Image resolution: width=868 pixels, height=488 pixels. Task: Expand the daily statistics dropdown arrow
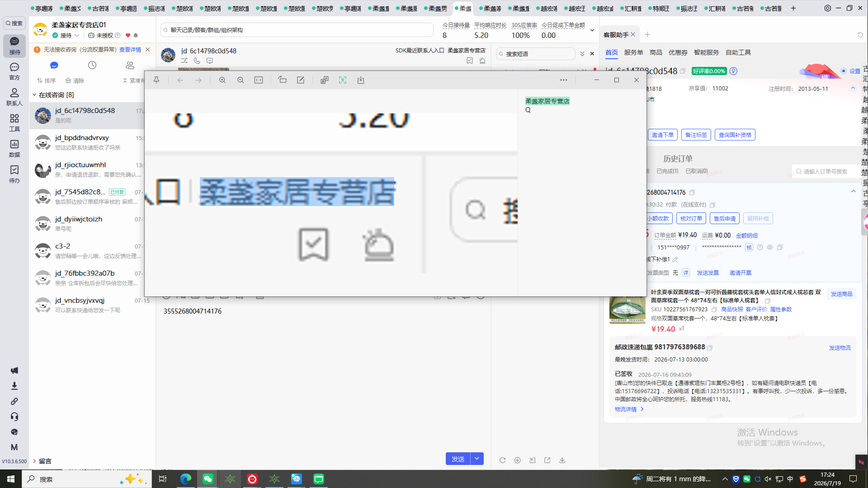coord(592,30)
